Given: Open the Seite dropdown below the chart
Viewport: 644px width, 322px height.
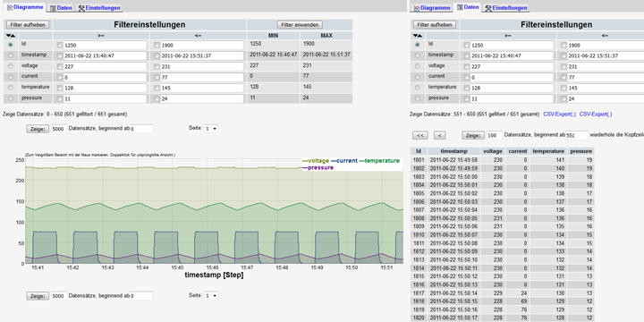Looking at the screenshot, I should 211,295.
